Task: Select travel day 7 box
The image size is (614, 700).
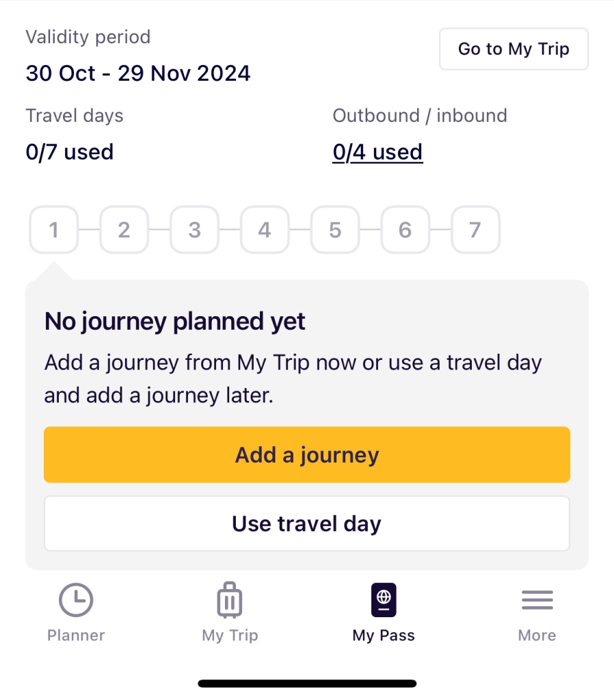Action: tap(476, 229)
